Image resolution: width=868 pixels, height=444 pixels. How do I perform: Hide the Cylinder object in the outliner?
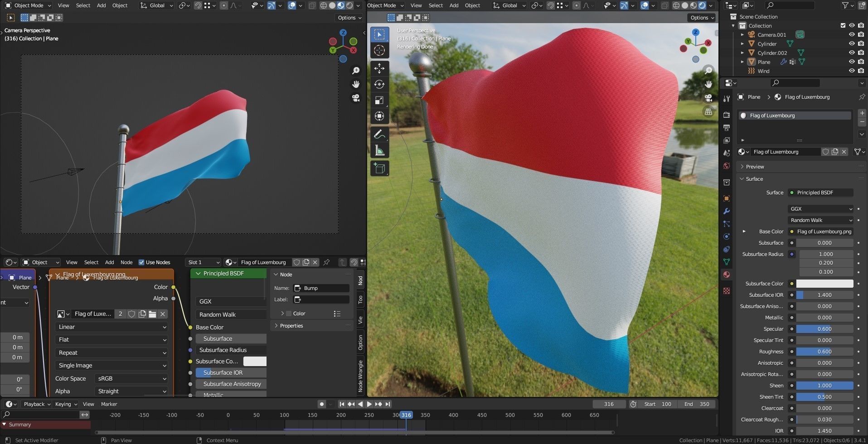[x=852, y=43]
